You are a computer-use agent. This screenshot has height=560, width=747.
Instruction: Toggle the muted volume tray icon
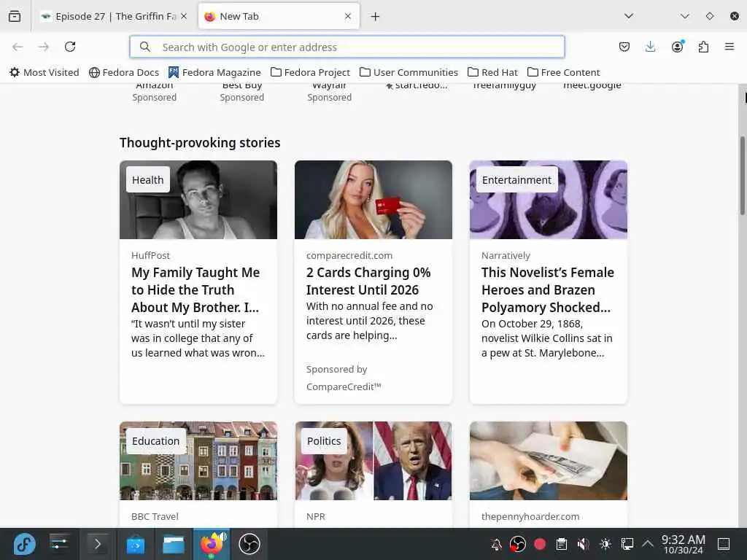(583, 544)
